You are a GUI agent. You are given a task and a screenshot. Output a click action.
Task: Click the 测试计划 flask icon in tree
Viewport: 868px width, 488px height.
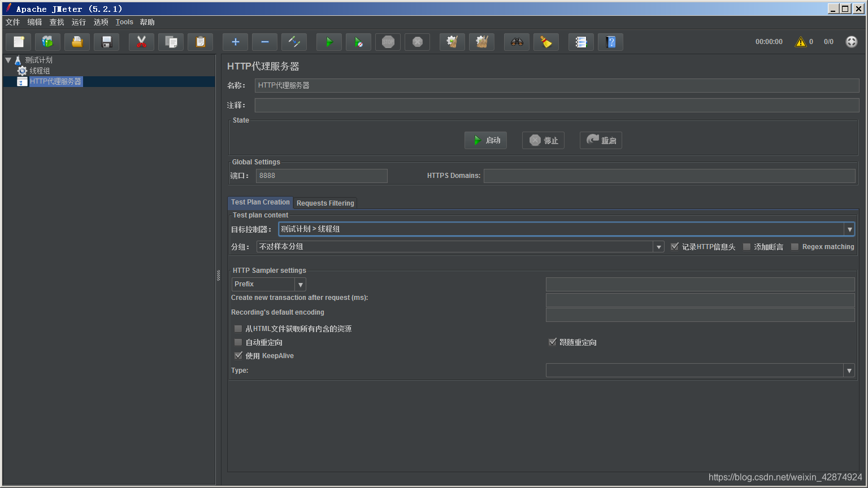[x=18, y=60]
